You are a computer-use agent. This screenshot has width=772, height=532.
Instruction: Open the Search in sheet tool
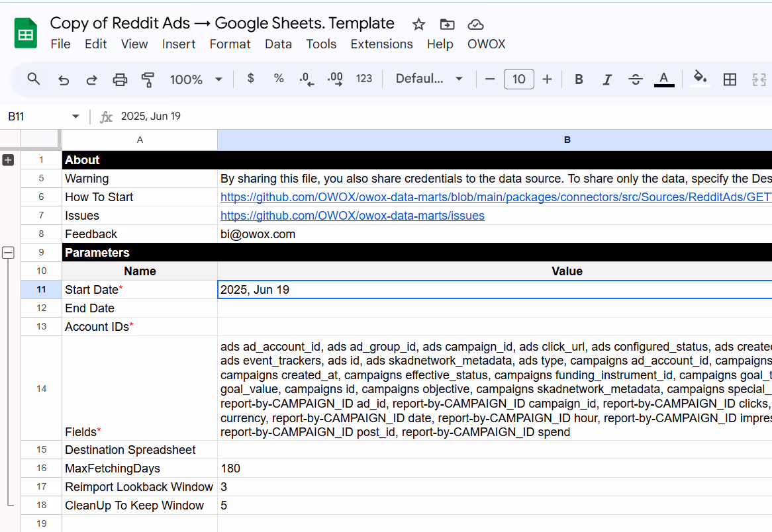tap(33, 79)
